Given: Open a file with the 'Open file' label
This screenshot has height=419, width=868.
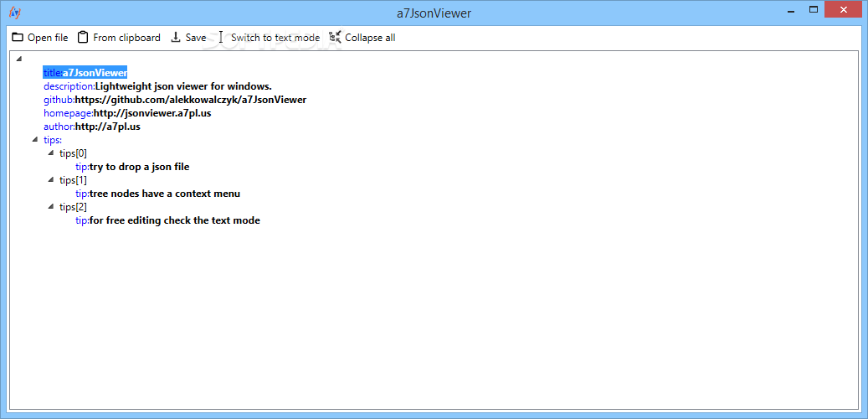Looking at the screenshot, I should [x=48, y=38].
